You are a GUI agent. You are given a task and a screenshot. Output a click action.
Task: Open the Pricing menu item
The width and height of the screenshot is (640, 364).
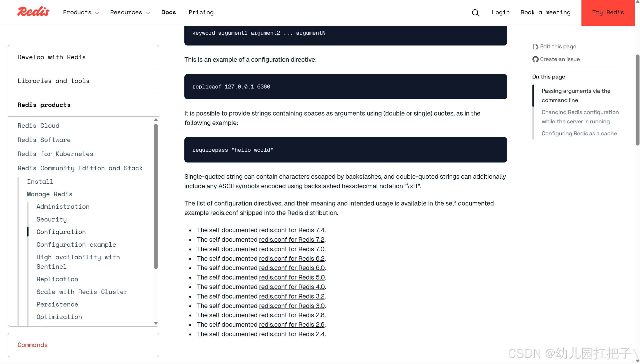pyautogui.click(x=201, y=12)
